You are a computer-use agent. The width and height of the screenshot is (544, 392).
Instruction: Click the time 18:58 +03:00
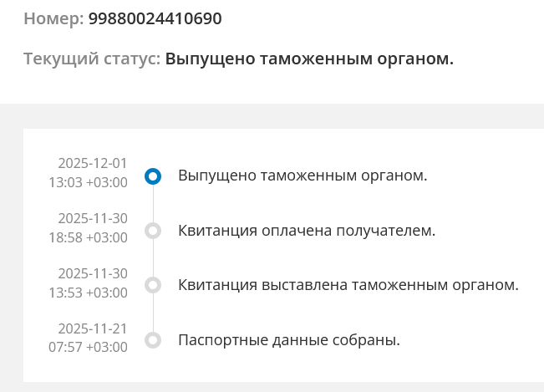coord(88,237)
